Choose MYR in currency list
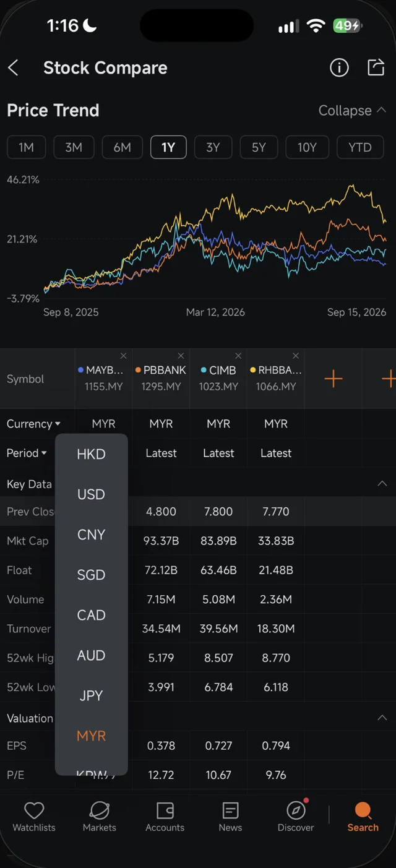Image resolution: width=396 pixels, height=868 pixels. click(91, 736)
